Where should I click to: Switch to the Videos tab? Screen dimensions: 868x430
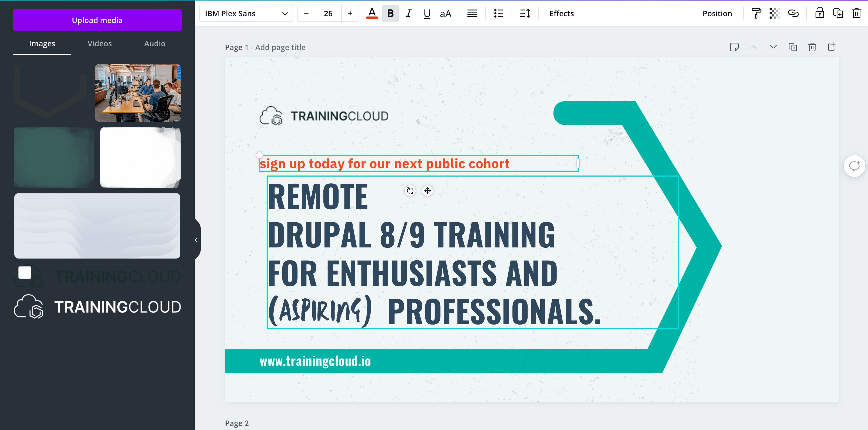[x=100, y=44]
